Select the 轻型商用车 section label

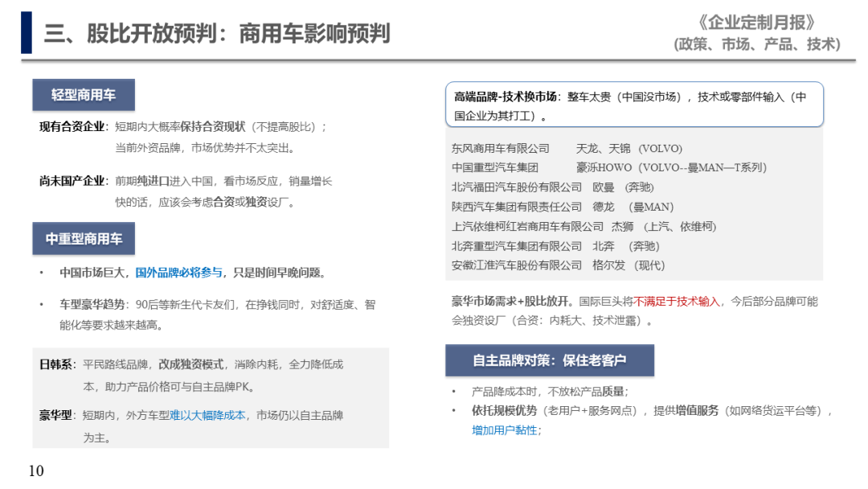click(x=84, y=95)
